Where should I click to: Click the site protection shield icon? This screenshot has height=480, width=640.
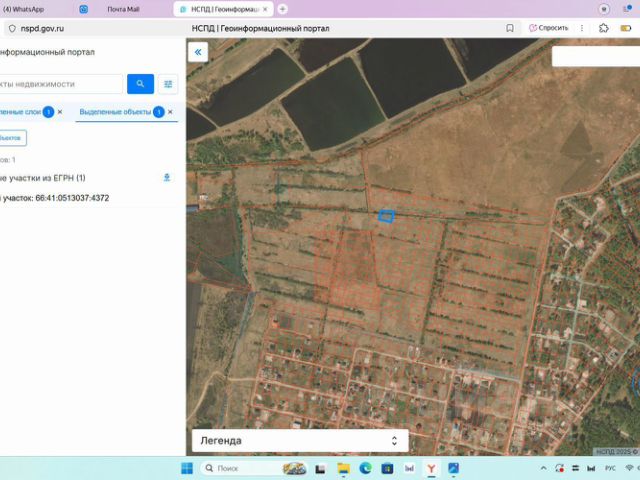click(12, 29)
